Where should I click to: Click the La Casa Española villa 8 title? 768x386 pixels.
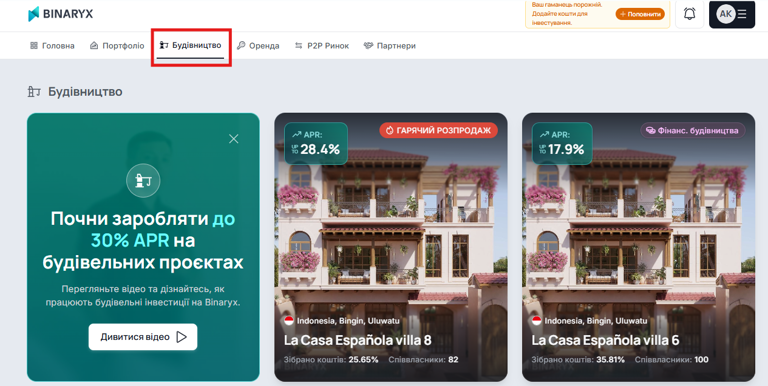pos(358,340)
